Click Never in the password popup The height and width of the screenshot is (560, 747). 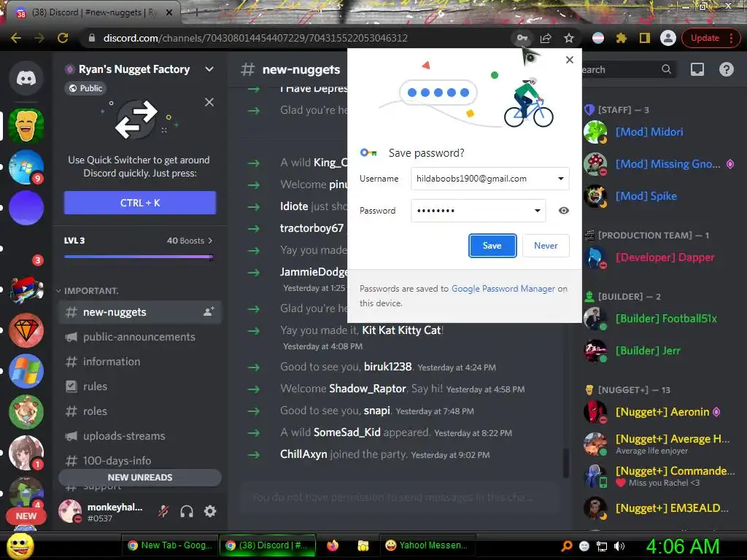546,246
